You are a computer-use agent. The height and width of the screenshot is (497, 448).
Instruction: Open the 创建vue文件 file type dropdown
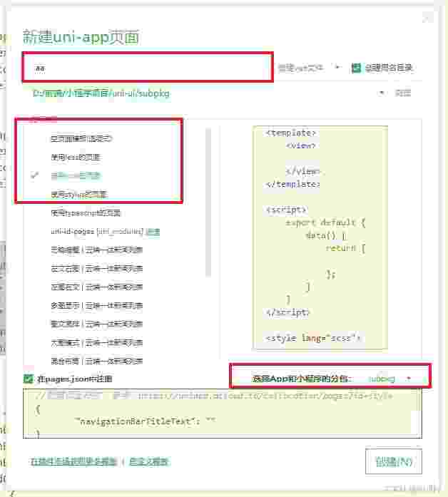(309, 68)
